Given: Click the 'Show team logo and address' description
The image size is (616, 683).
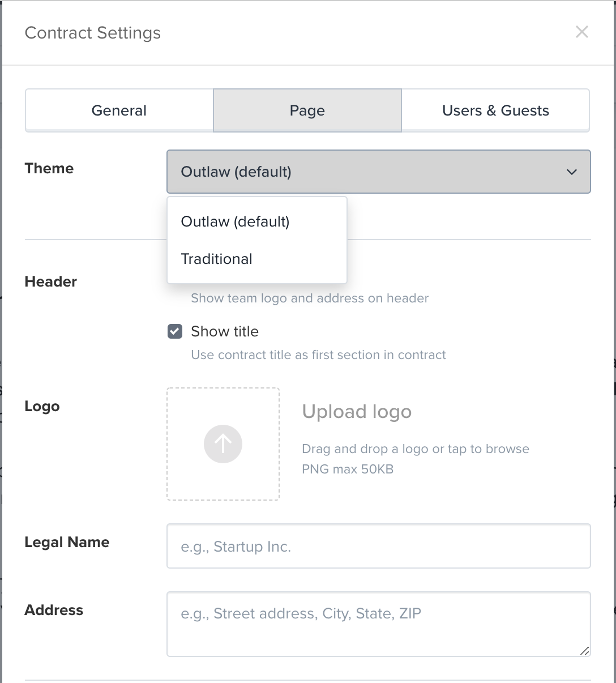Looking at the screenshot, I should click(x=310, y=298).
